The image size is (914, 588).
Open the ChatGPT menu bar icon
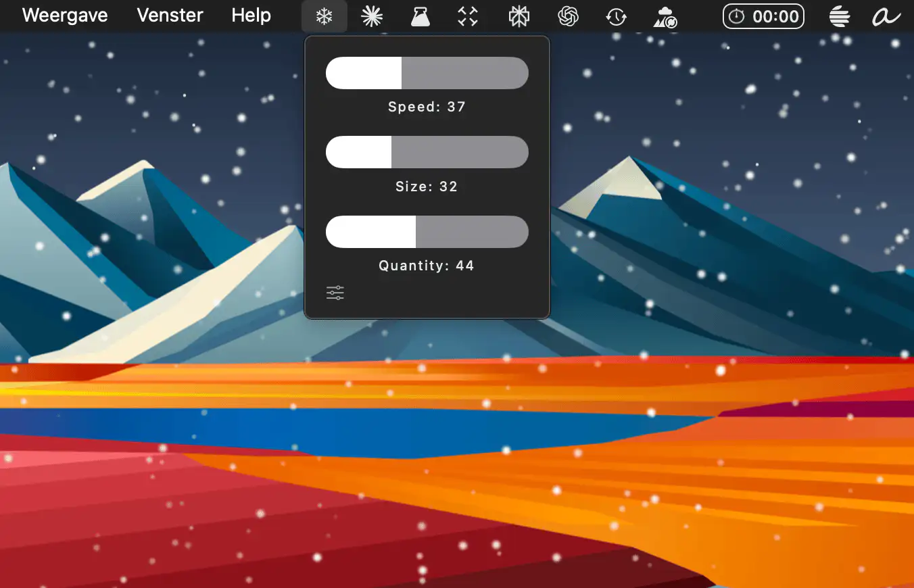pos(568,16)
